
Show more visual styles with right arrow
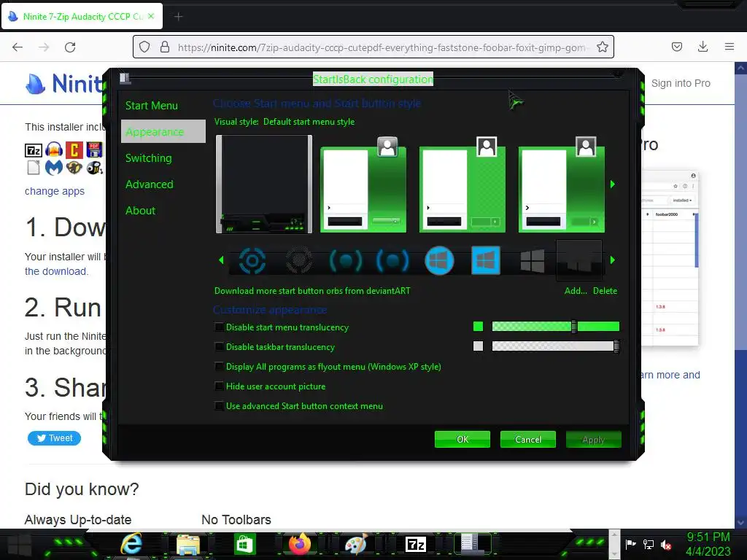coord(613,184)
